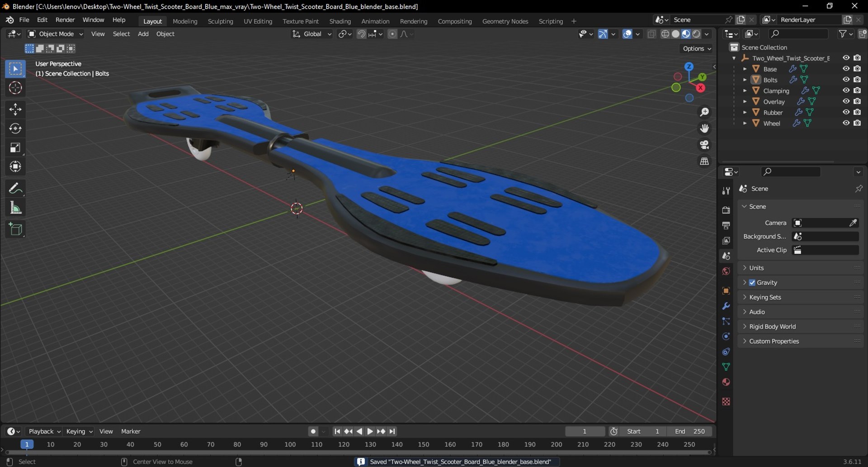Viewport: 868px width, 467px height.
Task: Open the Render menu
Action: click(x=65, y=20)
